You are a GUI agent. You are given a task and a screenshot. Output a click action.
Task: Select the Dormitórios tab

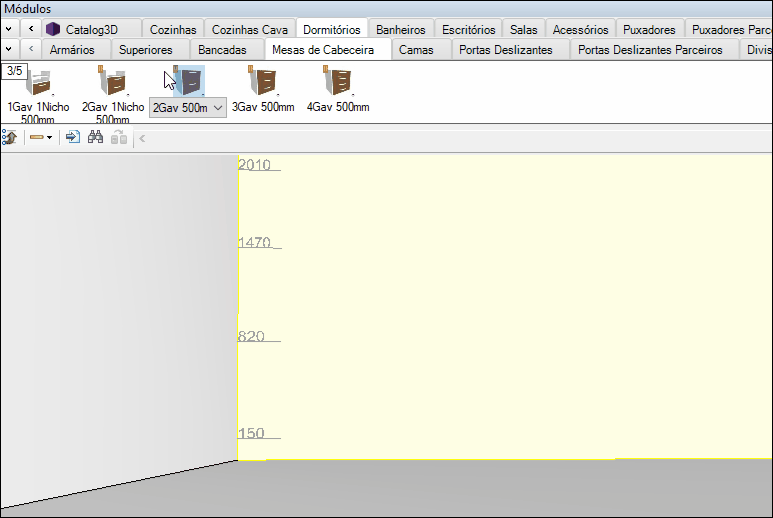tap(332, 30)
